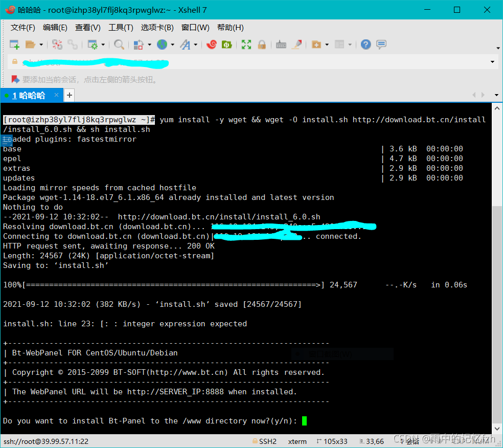Expand the globe encoding dropdown arrow
The height and width of the screenshot is (448, 503).
coord(173,44)
